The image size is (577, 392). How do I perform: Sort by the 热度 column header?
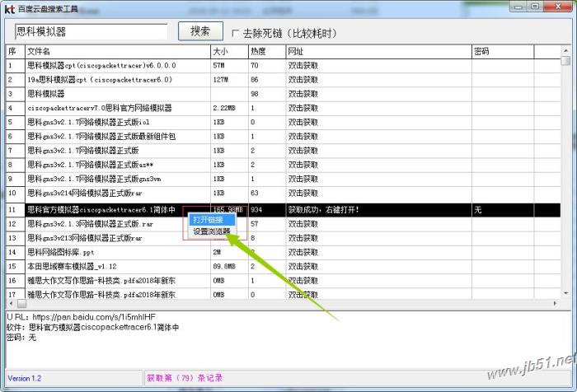(267, 52)
